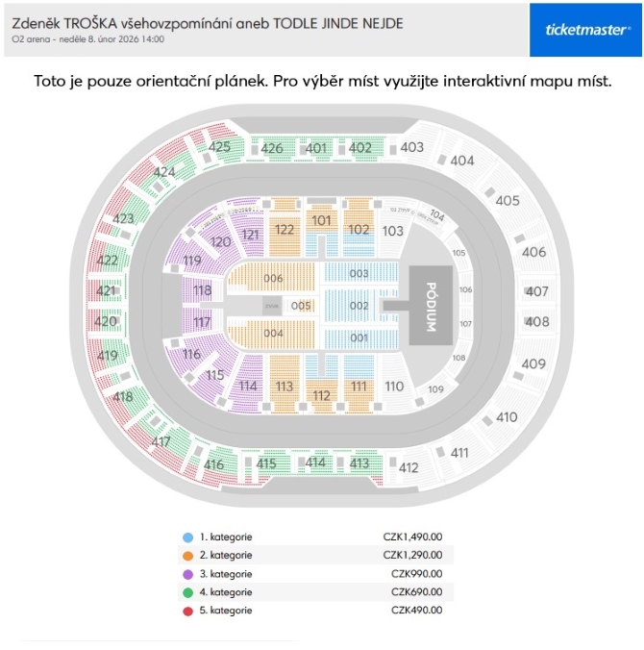Click the event title text
This screenshot has width=644, height=650.
point(208,24)
